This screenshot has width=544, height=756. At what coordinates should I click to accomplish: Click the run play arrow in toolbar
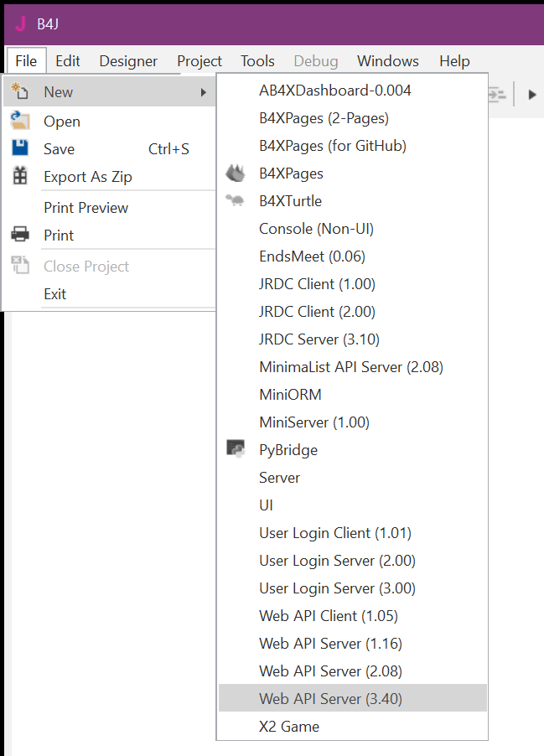tap(532, 95)
